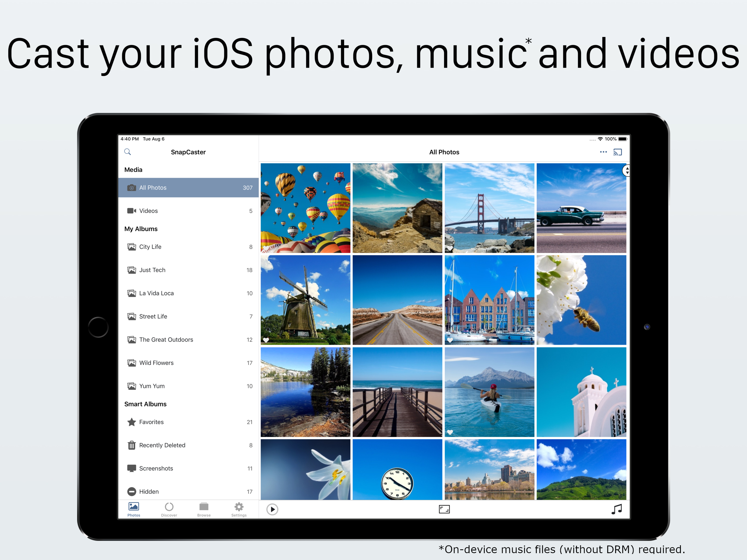Open the white church dome photo
The width and height of the screenshot is (747, 560).
(581, 392)
